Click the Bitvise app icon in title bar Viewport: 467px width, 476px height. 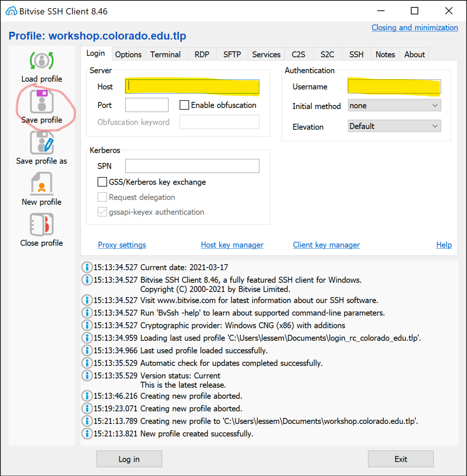(12, 11)
